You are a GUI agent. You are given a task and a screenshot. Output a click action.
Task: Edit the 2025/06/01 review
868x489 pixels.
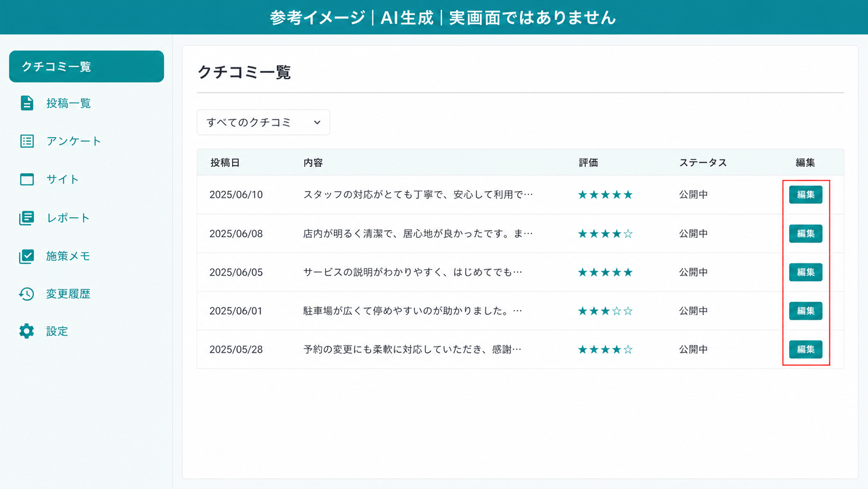pos(806,311)
